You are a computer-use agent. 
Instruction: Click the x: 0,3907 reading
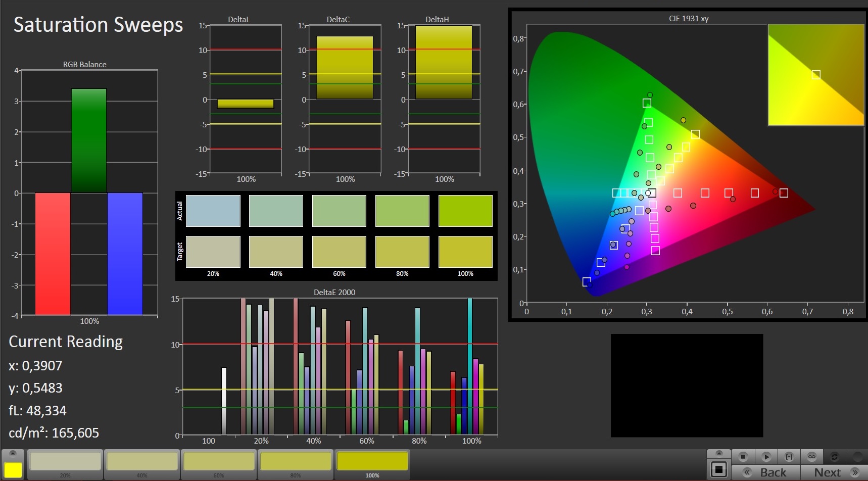pyautogui.click(x=35, y=365)
